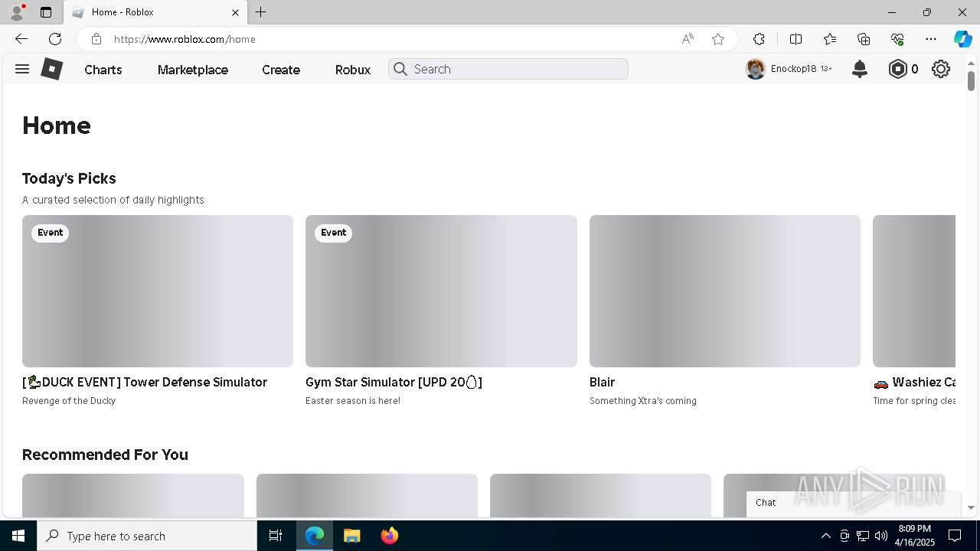Go back to previous page
Screen dimensions: 980x551
pyautogui.click(x=21, y=39)
